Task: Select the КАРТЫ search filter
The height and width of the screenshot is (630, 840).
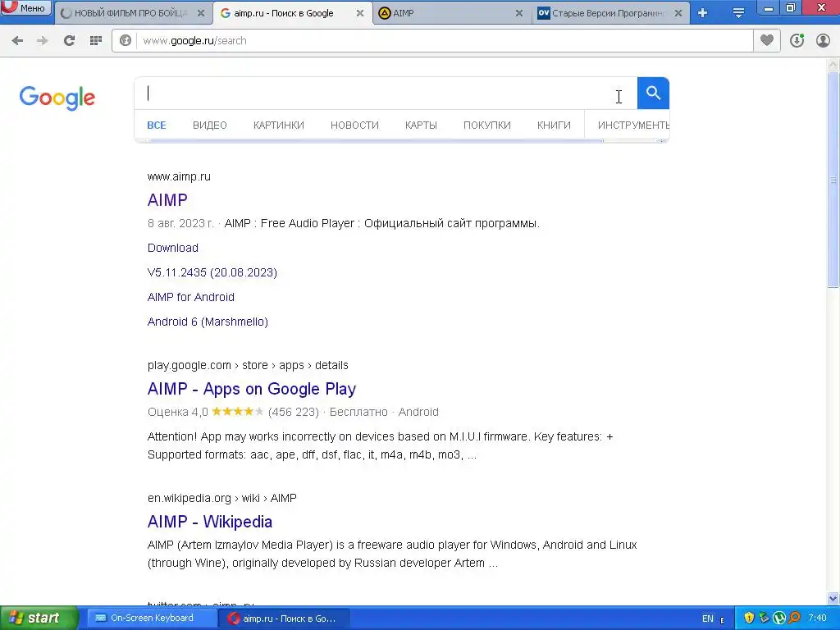Action: coord(421,126)
